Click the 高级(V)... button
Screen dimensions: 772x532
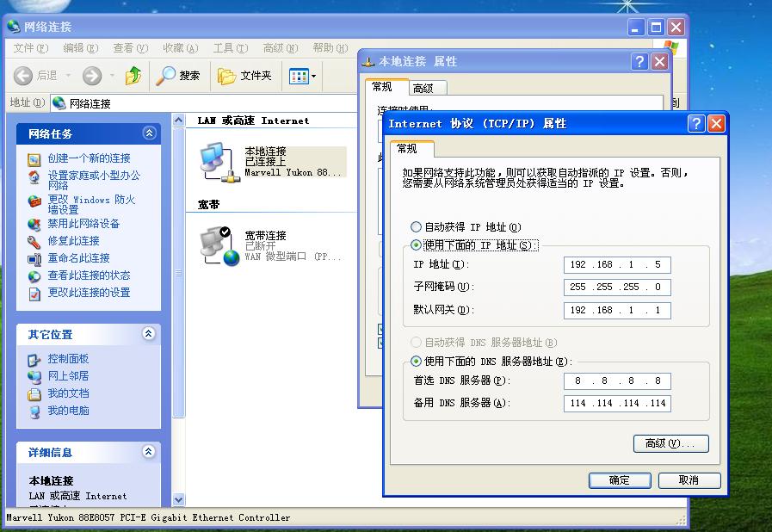coord(670,443)
